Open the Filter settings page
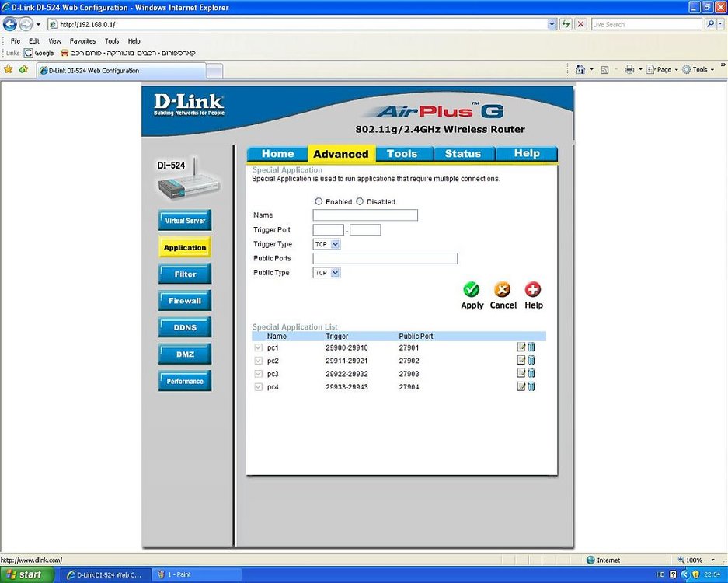Screen dimensions: 728x583 coord(185,274)
